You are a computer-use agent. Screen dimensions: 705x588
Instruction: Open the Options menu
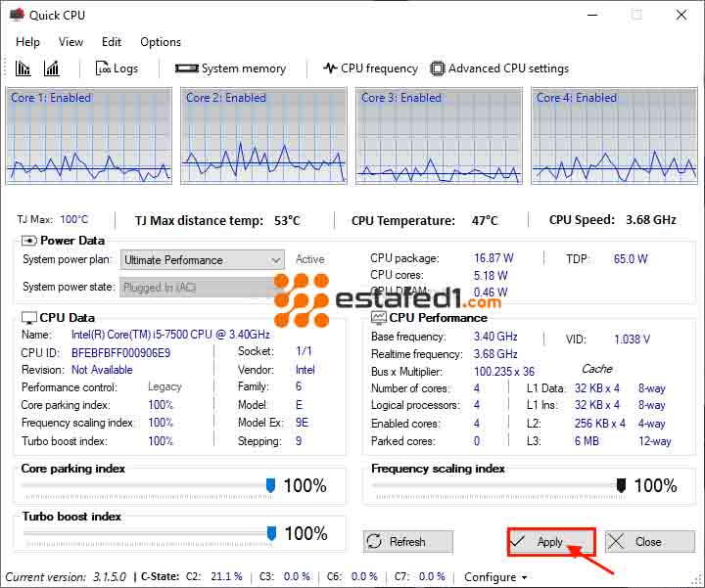161,42
